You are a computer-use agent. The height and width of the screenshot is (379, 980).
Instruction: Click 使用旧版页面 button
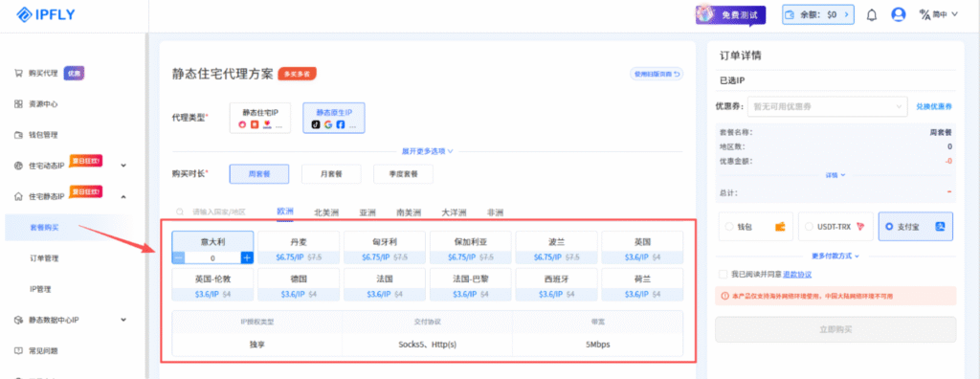[x=657, y=74]
